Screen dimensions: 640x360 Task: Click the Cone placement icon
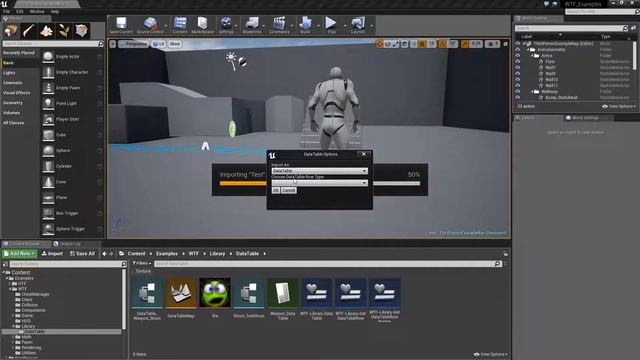48,182
